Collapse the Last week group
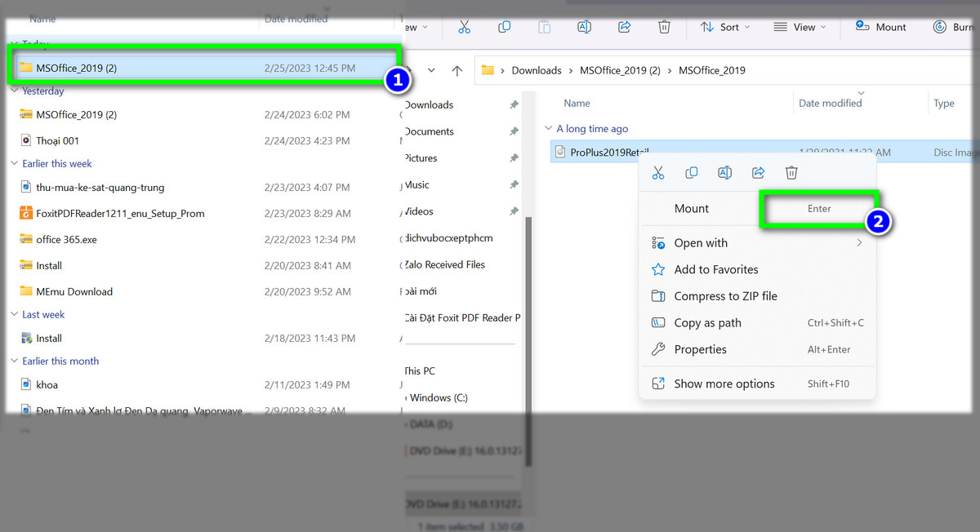This screenshot has height=532, width=980. click(x=14, y=315)
